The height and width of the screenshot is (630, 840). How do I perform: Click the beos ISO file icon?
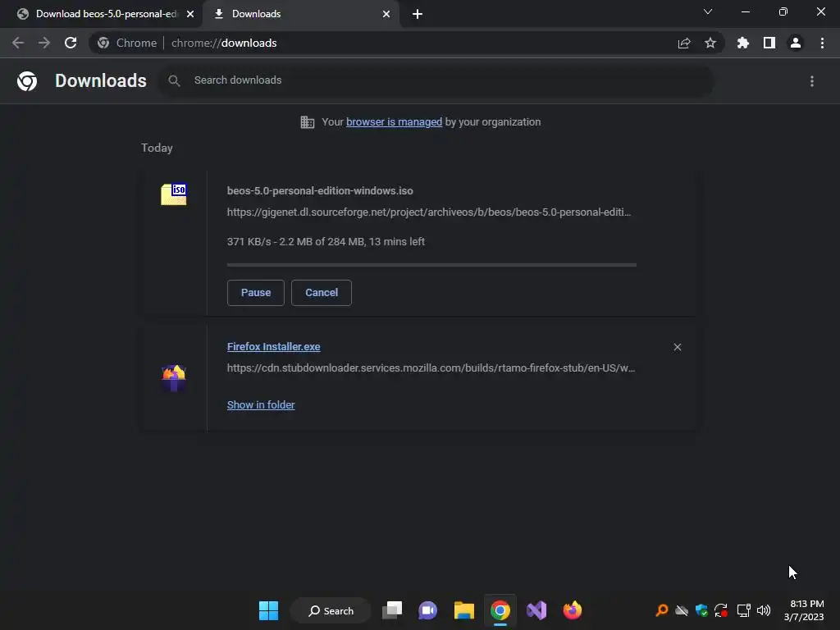(174, 194)
